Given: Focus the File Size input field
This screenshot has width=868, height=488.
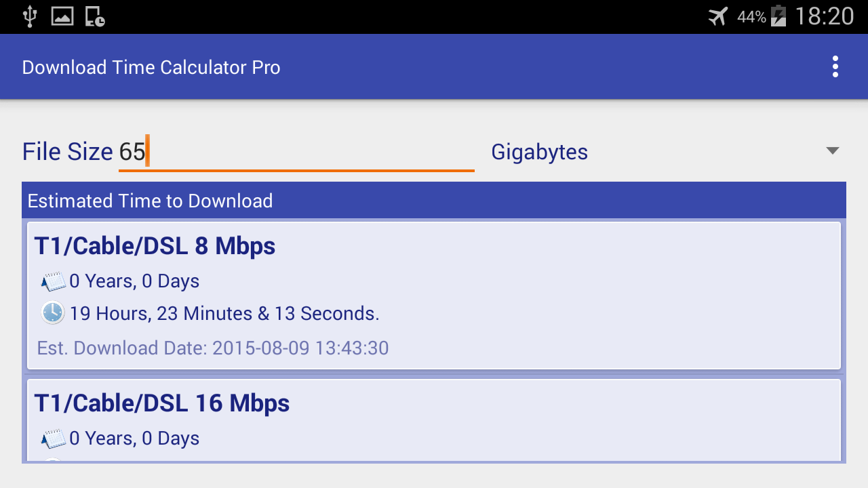Looking at the screenshot, I should click(x=296, y=152).
